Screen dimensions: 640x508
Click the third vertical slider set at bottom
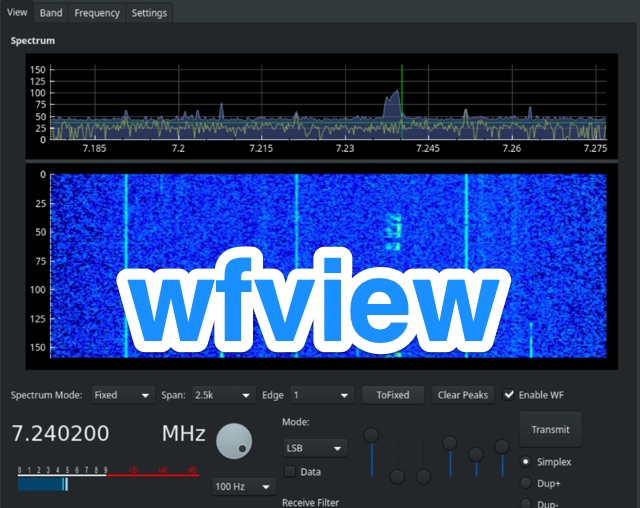(424, 477)
